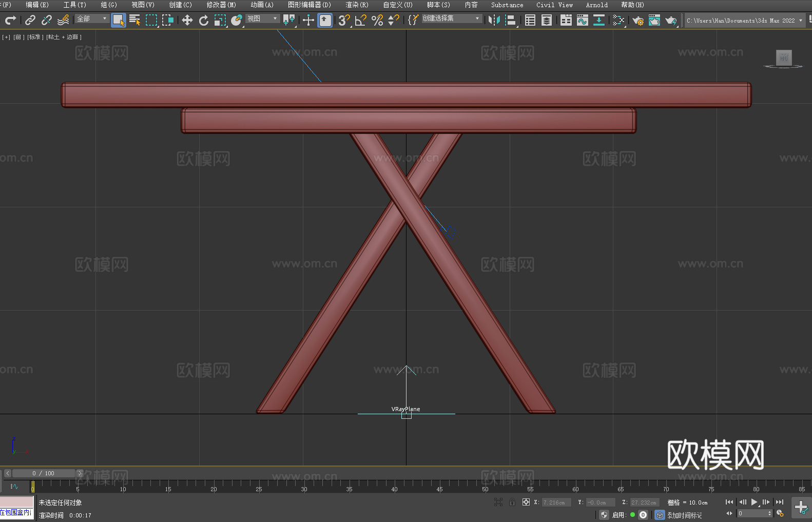
Task: Click the Select and Manipulate crosshair icon
Action: (x=308, y=20)
